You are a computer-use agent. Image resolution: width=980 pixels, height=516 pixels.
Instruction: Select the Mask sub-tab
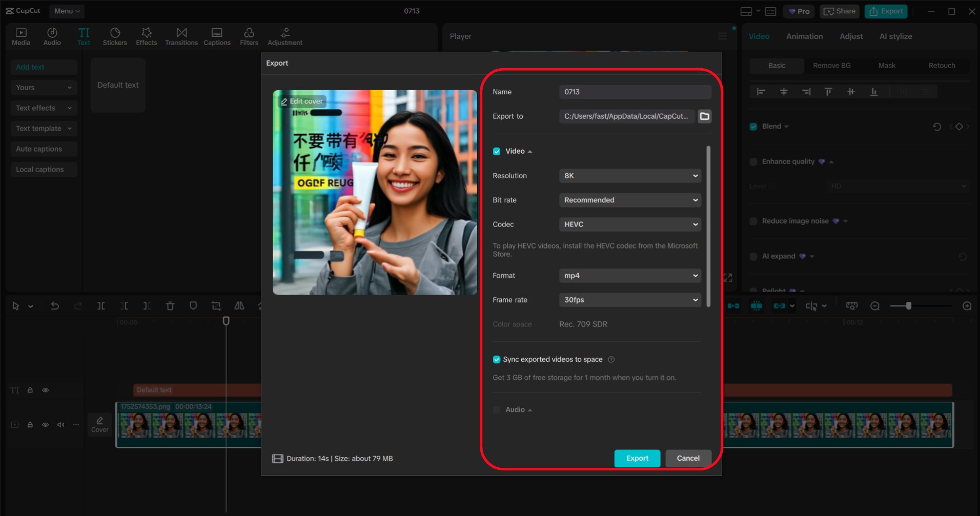[887, 66]
